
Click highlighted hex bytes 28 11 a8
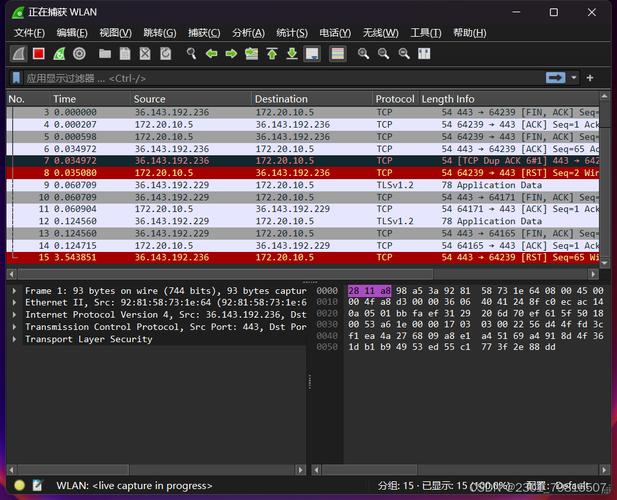[369, 291]
